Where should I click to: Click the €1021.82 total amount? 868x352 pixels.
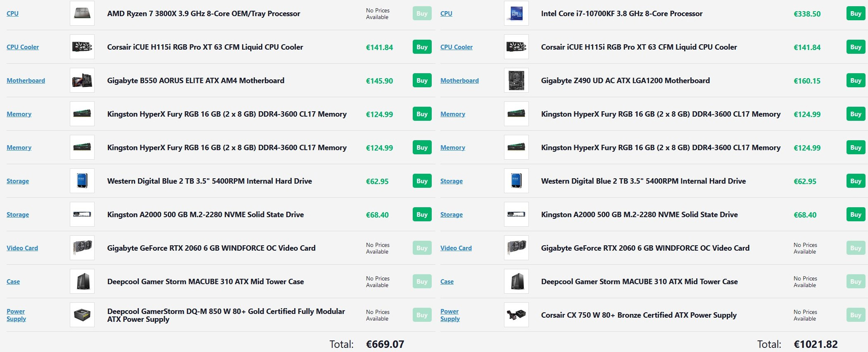(x=816, y=344)
